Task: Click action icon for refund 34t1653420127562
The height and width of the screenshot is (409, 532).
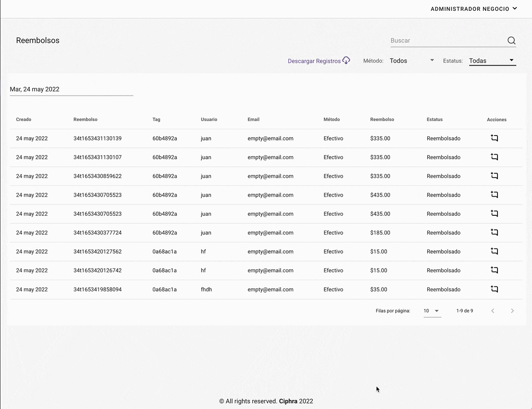Action: click(494, 251)
